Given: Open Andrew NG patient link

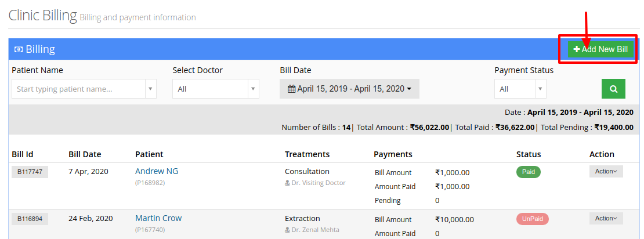Looking at the screenshot, I should tap(157, 171).
